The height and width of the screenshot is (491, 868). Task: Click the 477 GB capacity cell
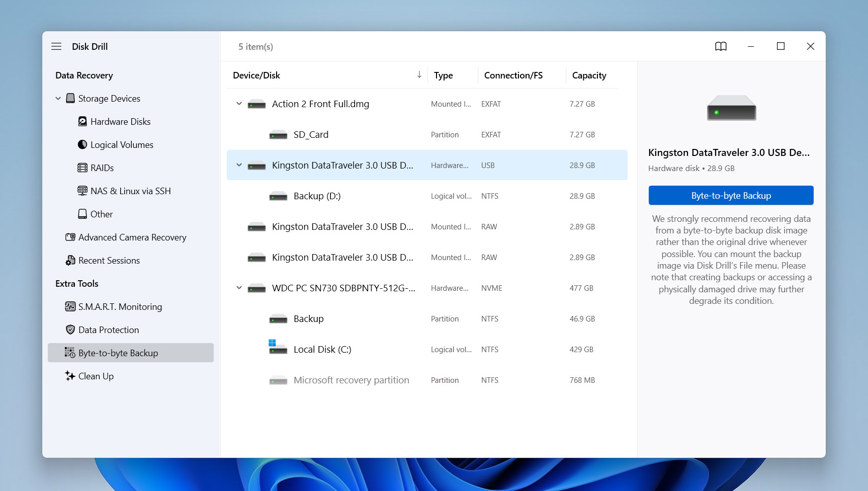(x=581, y=288)
